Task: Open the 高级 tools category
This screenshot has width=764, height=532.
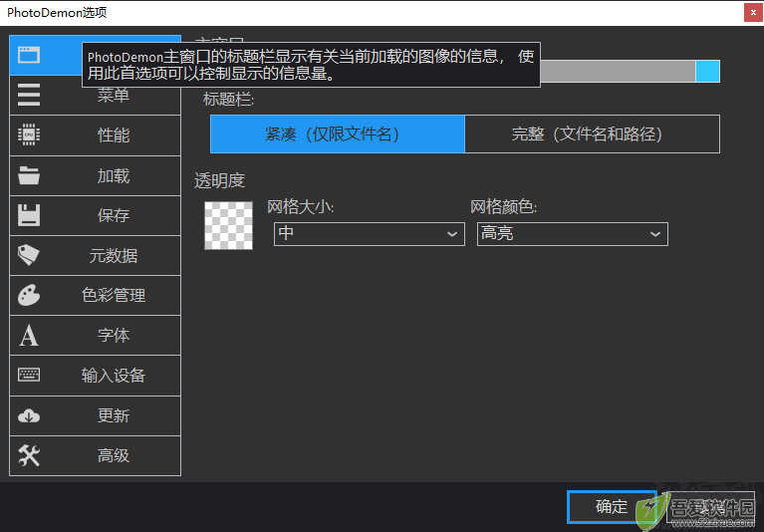Action: (95, 456)
